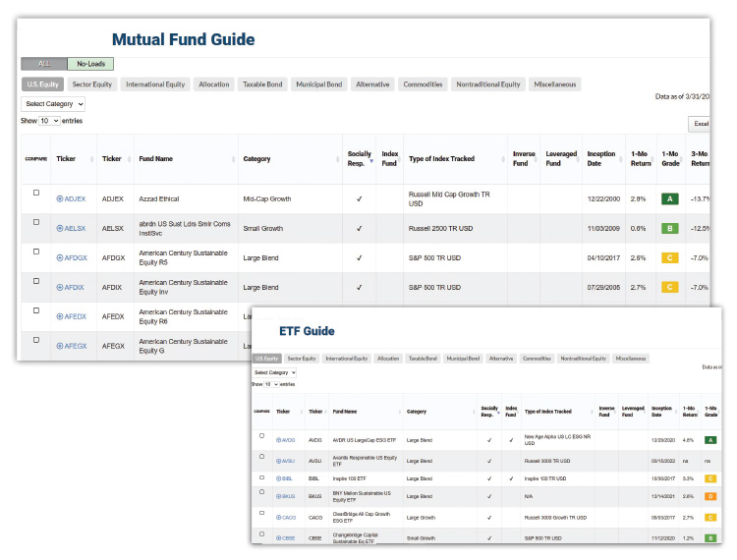The image size is (737, 560).
Task: Click the plus icon beside CACG in ETF Guide
Action: point(279,517)
